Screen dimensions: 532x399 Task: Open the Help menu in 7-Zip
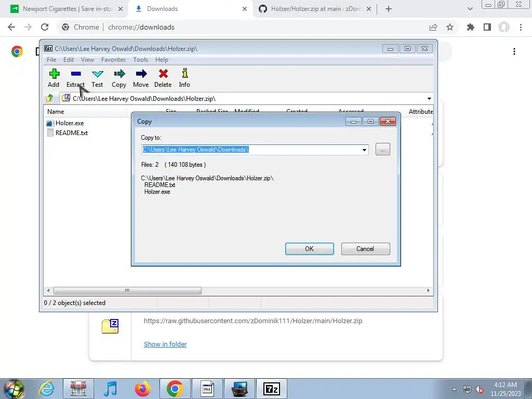[x=162, y=60]
